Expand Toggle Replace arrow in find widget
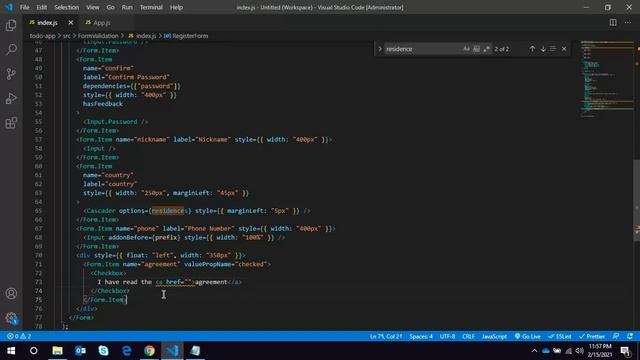Screen dimensions: 640x360 [x=380, y=49]
